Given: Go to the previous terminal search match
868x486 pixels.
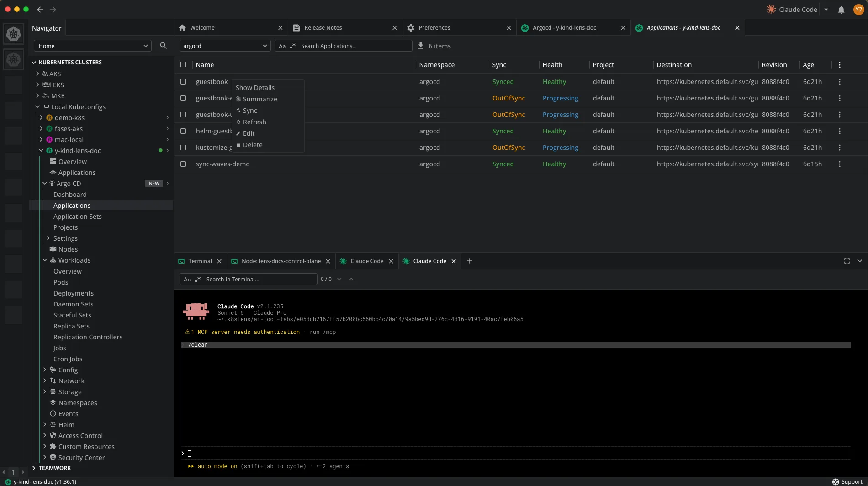Looking at the screenshot, I should 351,279.
